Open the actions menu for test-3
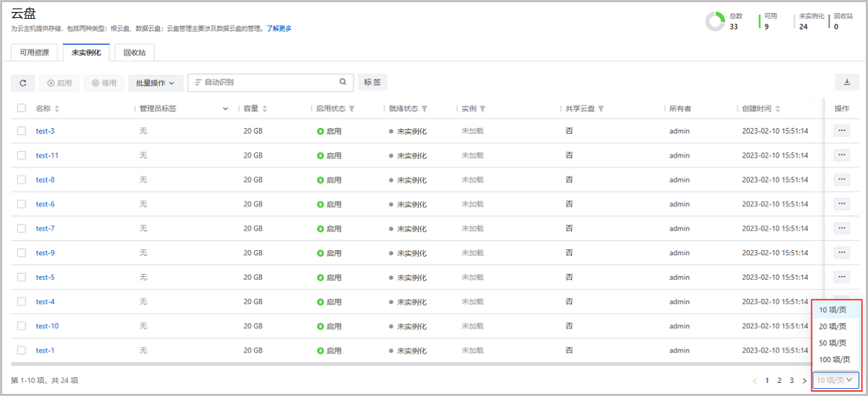Image resolution: width=868 pixels, height=396 pixels. pyautogui.click(x=841, y=132)
